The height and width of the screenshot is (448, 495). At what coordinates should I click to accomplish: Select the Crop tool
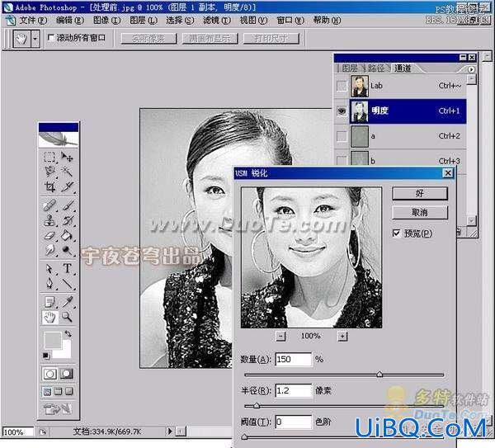49,186
